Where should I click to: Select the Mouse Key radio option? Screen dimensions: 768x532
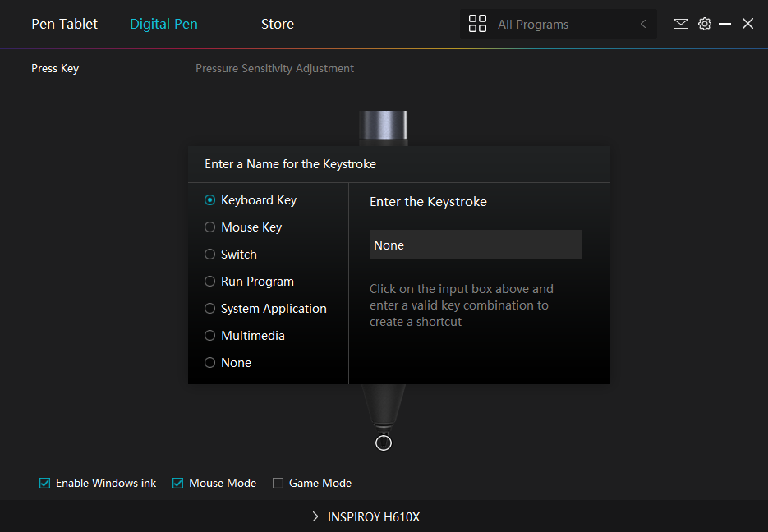click(210, 227)
